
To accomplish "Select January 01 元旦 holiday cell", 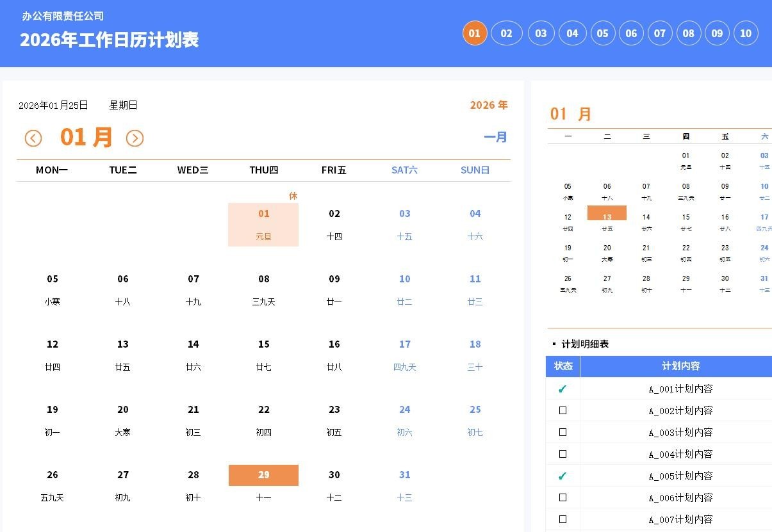I will (263, 225).
